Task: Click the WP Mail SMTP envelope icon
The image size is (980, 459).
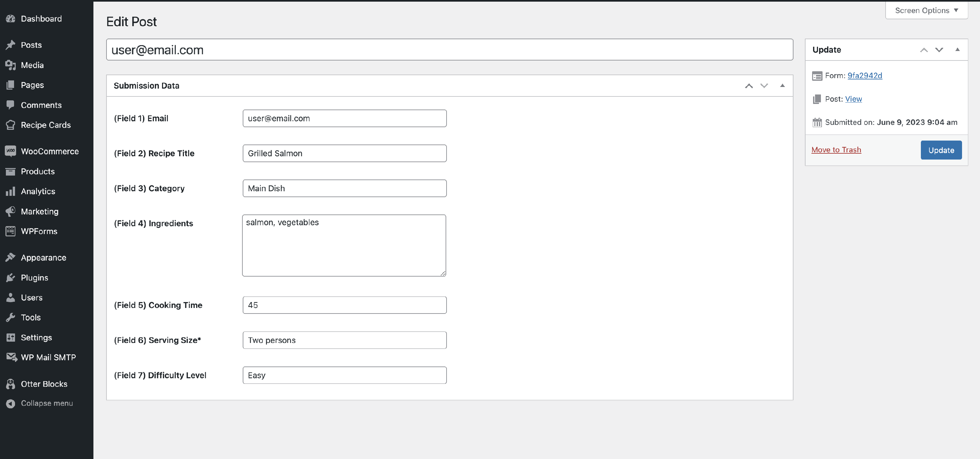Action: click(11, 357)
